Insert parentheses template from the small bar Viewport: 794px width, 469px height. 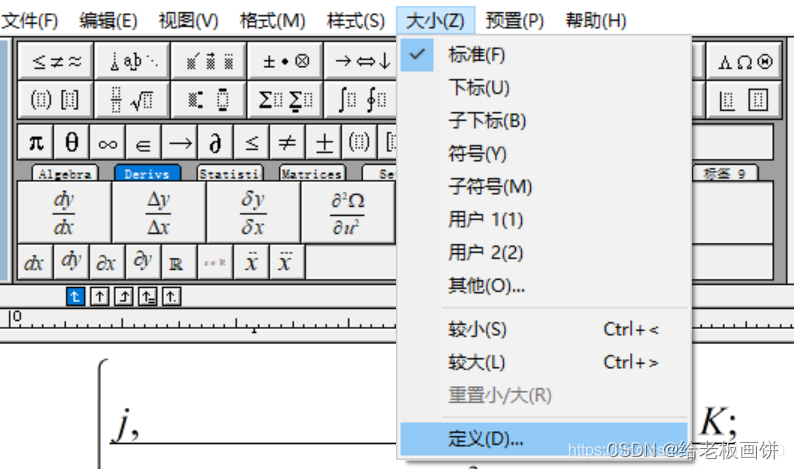coord(359,142)
